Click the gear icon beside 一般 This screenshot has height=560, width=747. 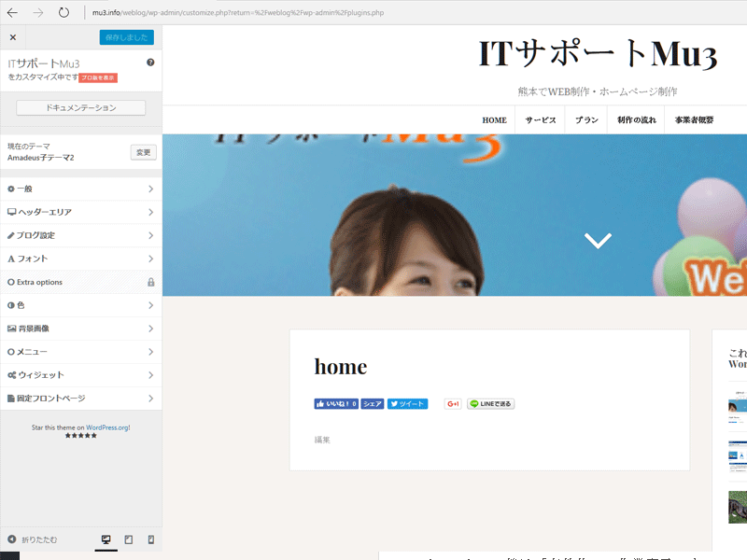(x=11, y=189)
